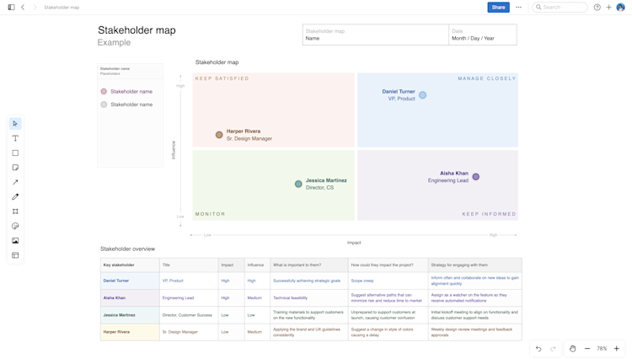The height and width of the screenshot is (364, 632).
Task: Click the KEEP SATISFIED quadrant label
Action: pos(222,78)
